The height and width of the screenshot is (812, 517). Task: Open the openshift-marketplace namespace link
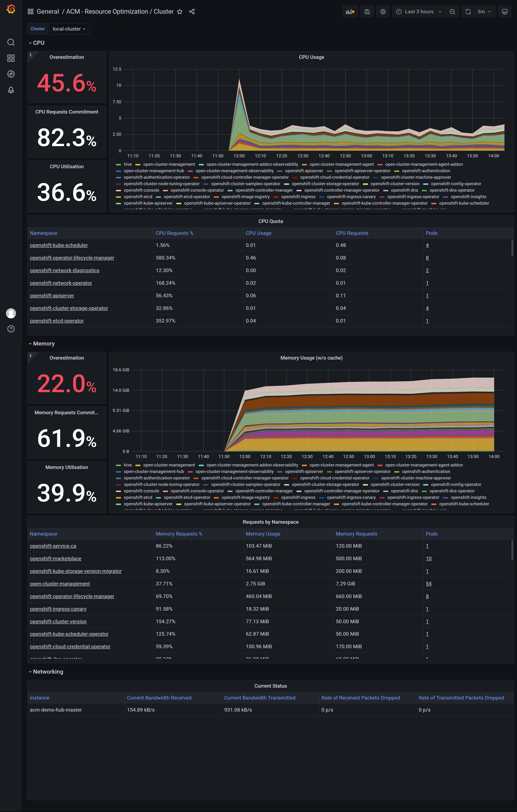click(55, 558)
